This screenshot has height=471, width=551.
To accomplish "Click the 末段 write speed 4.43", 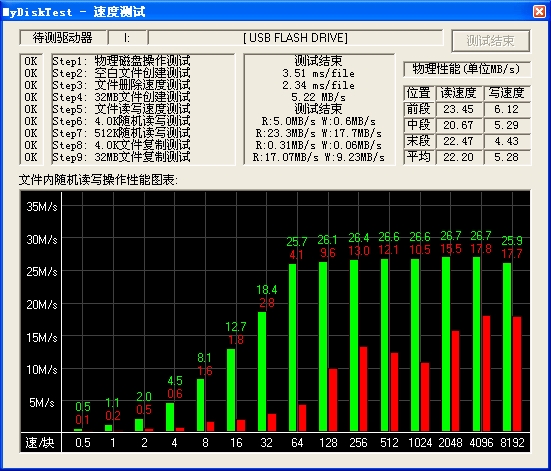I will (506, 141).
